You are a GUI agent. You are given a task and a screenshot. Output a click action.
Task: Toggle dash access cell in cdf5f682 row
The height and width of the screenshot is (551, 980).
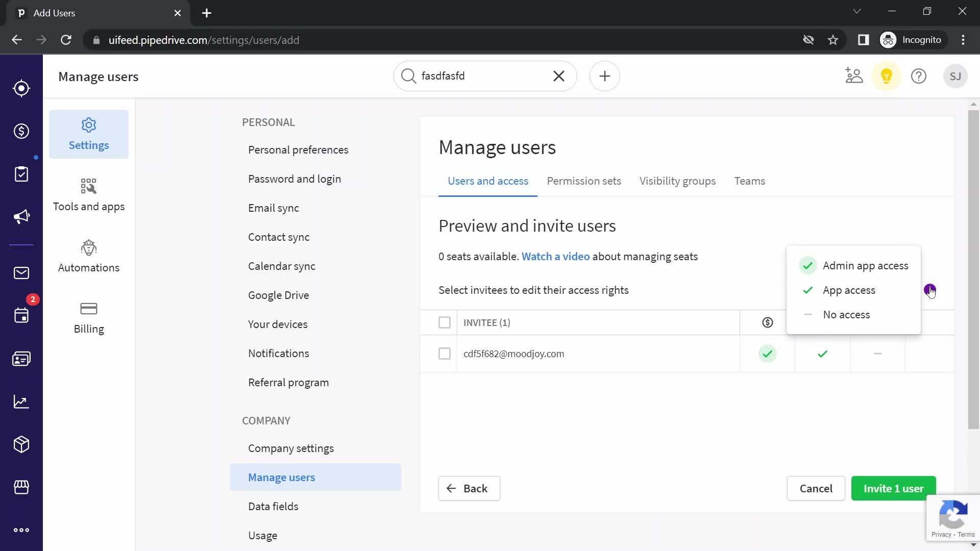[x=878, y=354]
